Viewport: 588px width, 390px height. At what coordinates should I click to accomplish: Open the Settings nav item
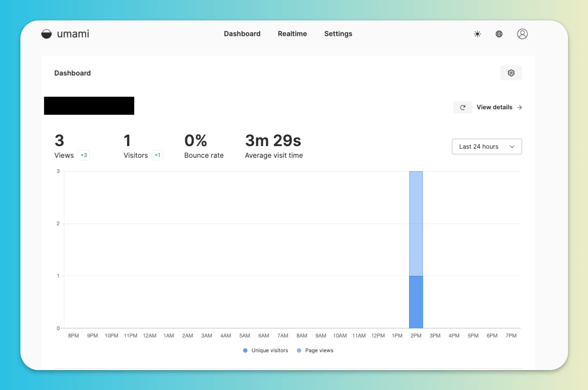pos(338,34)
